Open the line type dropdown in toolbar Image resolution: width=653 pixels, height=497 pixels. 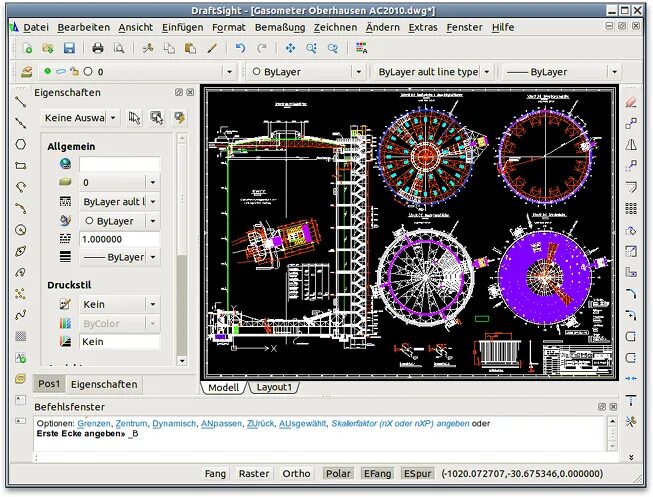tap(486, 72)
